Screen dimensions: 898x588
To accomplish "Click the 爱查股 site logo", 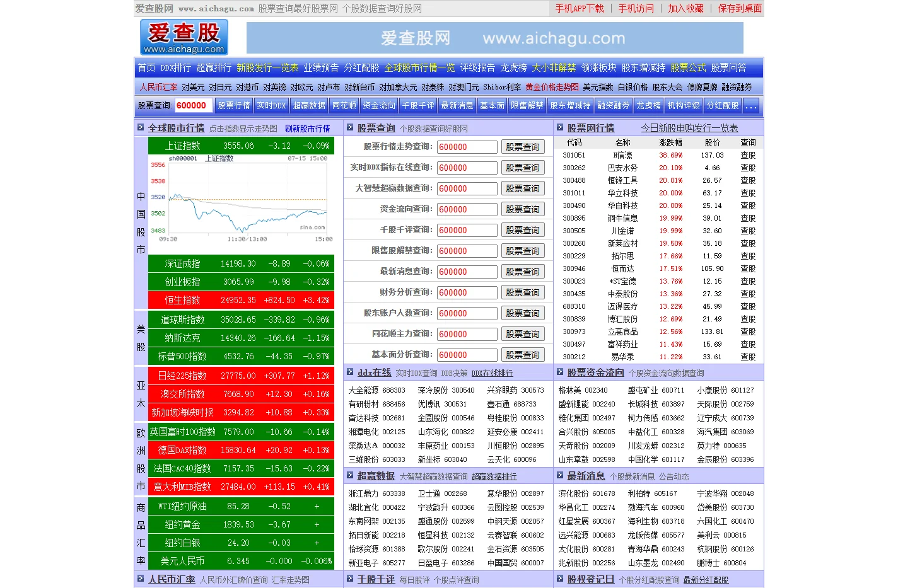I will click(x=184, y=37).
